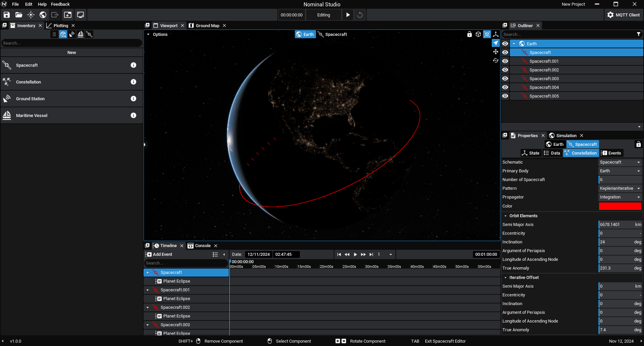
Task: Click the save project icon in toolbar
Action: coord(7,15)
